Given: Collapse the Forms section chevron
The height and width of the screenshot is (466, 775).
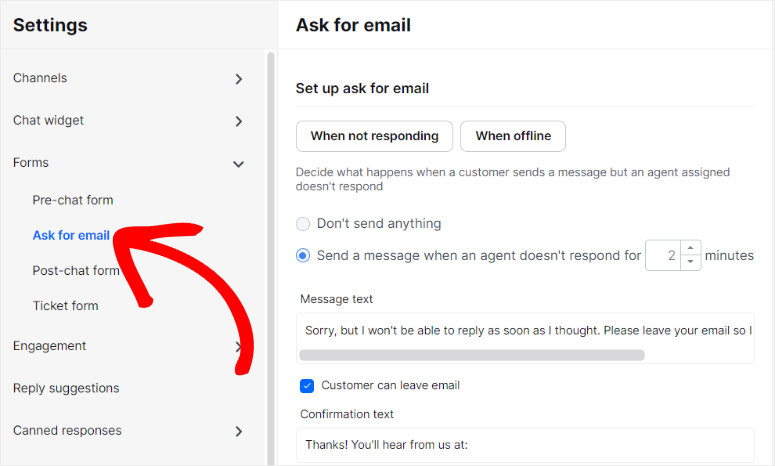Looking at the screenshot, I should point(238,164).
